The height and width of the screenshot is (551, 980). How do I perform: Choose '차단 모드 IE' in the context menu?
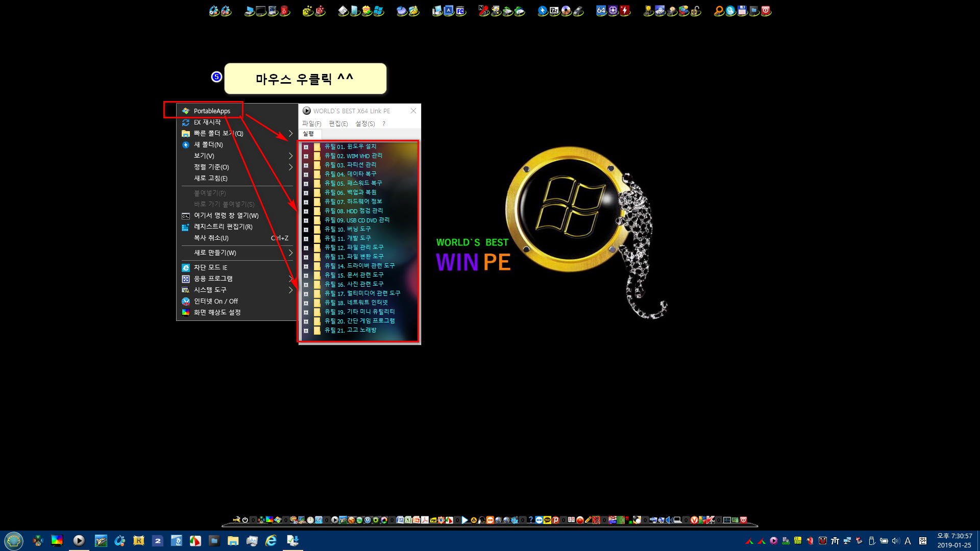[x=237, y=267]
